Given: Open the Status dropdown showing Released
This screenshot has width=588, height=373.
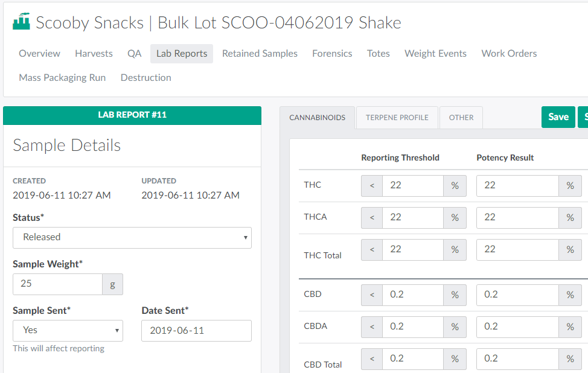Looking at the screenshot, I should (x=132, y=237).
